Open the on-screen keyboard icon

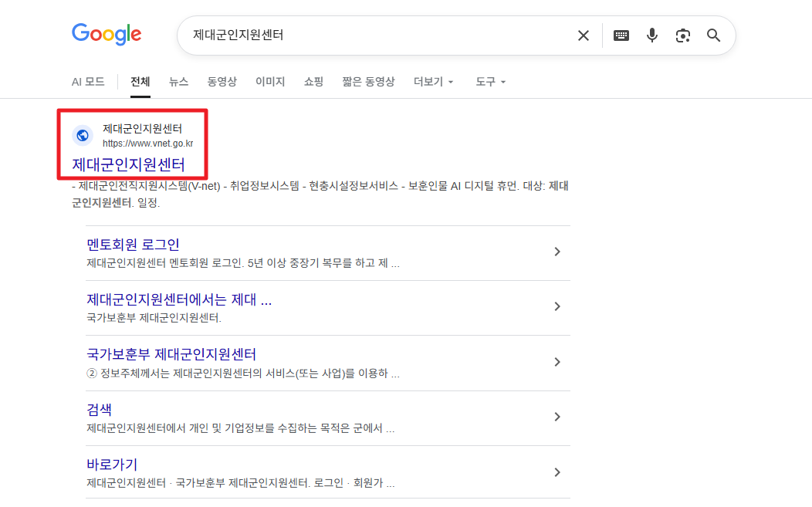[x=621, y=35]
